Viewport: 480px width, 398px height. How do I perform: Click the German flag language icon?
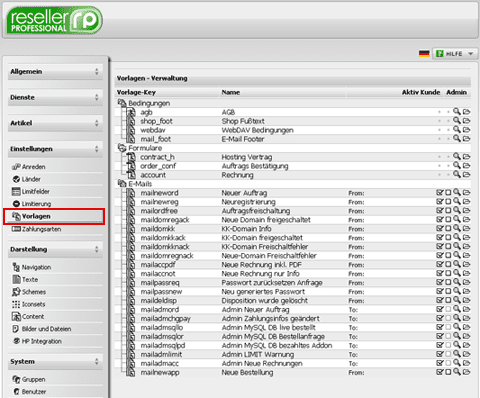(x=424, y=53)
